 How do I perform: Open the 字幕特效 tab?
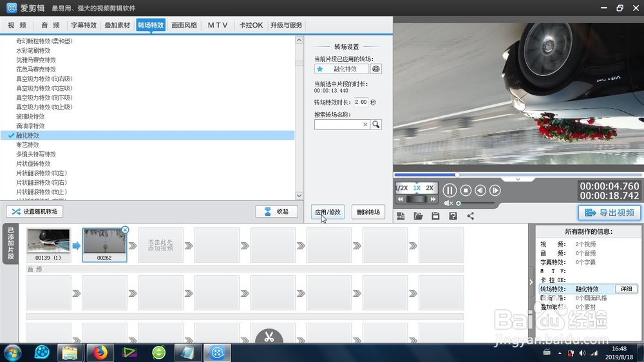84,25
